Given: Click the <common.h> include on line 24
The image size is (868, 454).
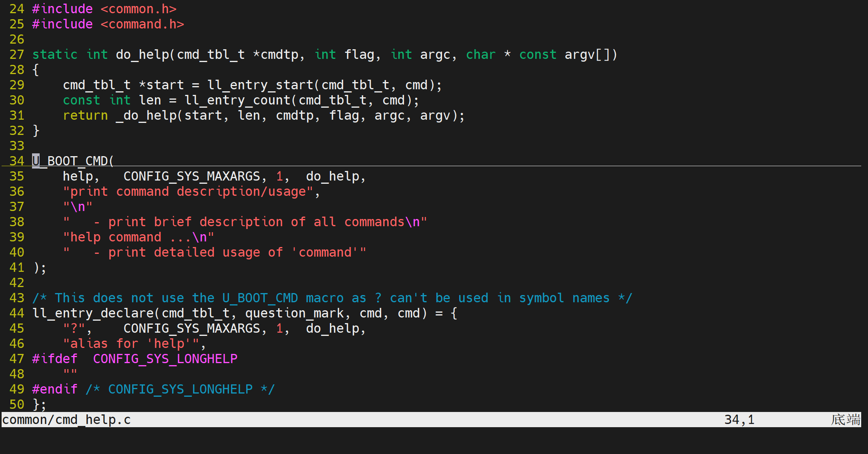Looking at the screenshot, I should tap(138, 9).
